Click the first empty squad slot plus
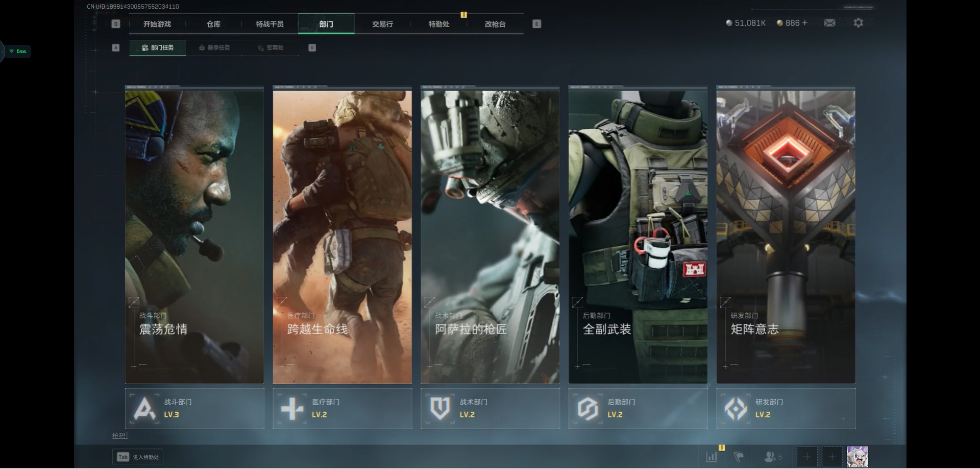Image resolution: width=980 pixels, height=469 pixels. pos(807,457)
